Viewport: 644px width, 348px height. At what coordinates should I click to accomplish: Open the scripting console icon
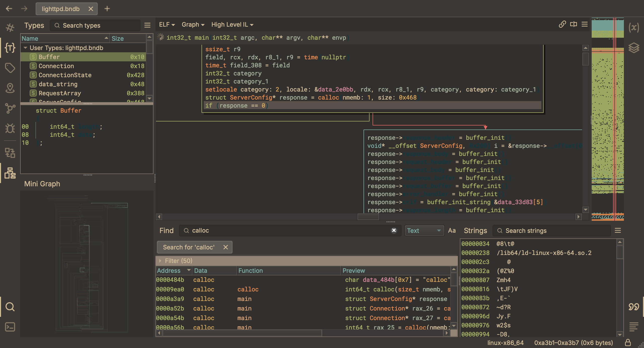pyautogui.click(x=10, y=327)
